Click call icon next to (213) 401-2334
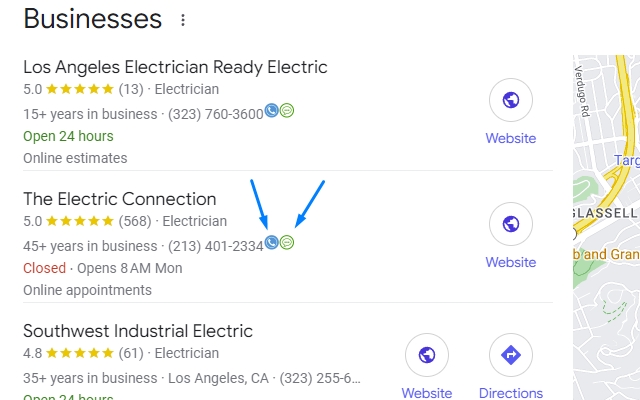This screenshot has height=400, width=640. click(271, 243)
